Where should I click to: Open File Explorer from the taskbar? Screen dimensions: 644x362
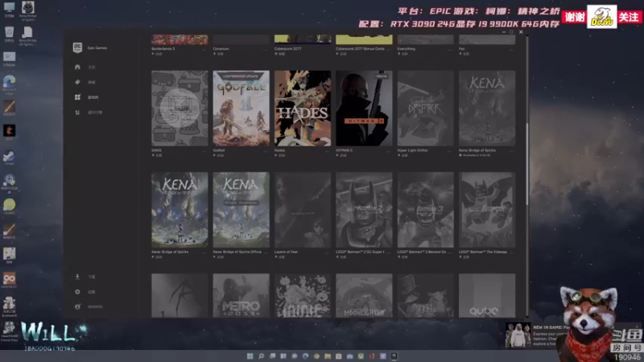coord(328,356)
